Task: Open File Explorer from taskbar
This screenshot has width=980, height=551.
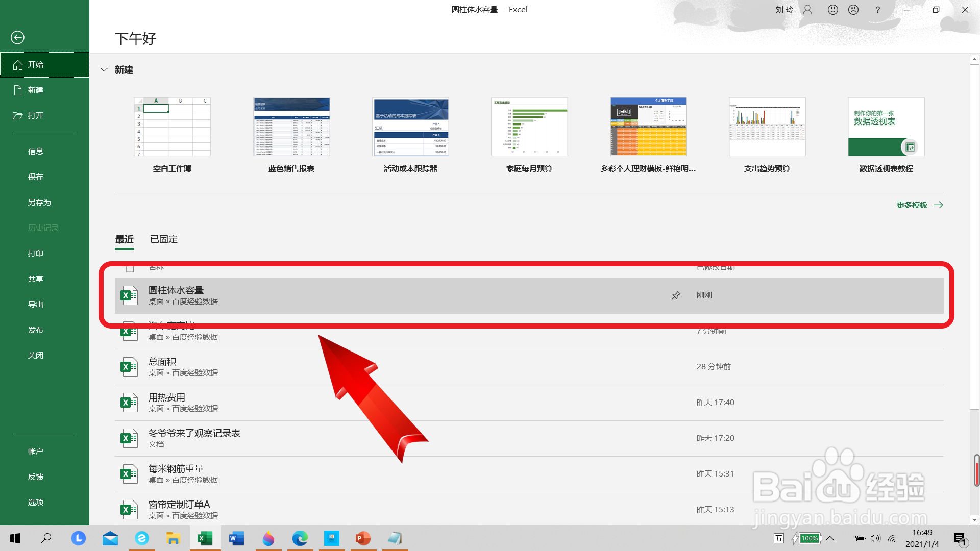Action: tap(174, 538)
